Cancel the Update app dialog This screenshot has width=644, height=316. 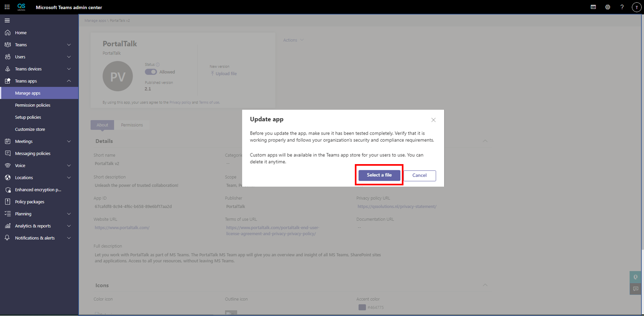(x=420, y=175)
